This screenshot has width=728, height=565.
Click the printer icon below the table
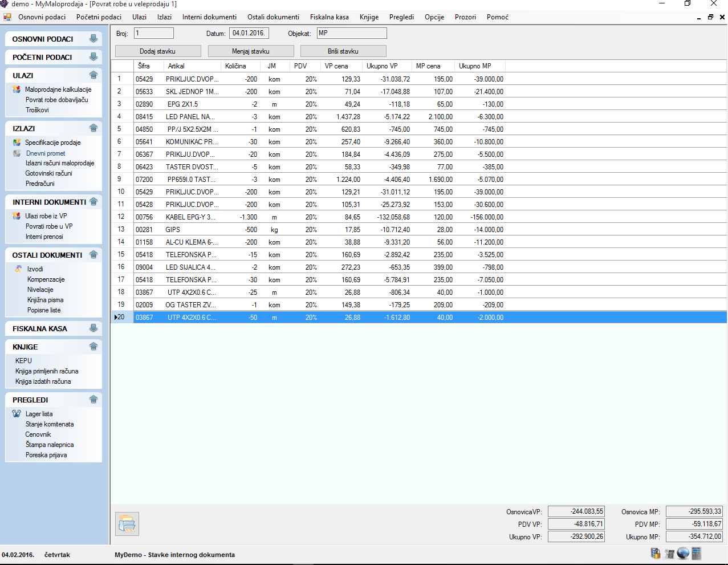tap(127, 524)
